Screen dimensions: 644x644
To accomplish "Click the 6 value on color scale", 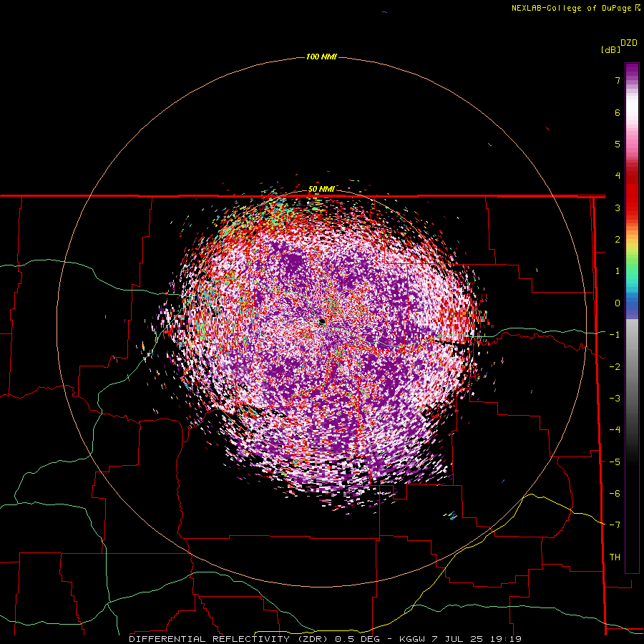I will (x=618, y=112).
